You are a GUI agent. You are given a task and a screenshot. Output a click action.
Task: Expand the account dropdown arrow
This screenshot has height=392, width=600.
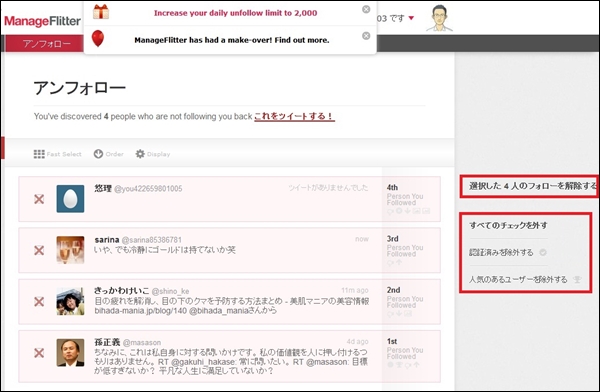[x=411, y=18]
